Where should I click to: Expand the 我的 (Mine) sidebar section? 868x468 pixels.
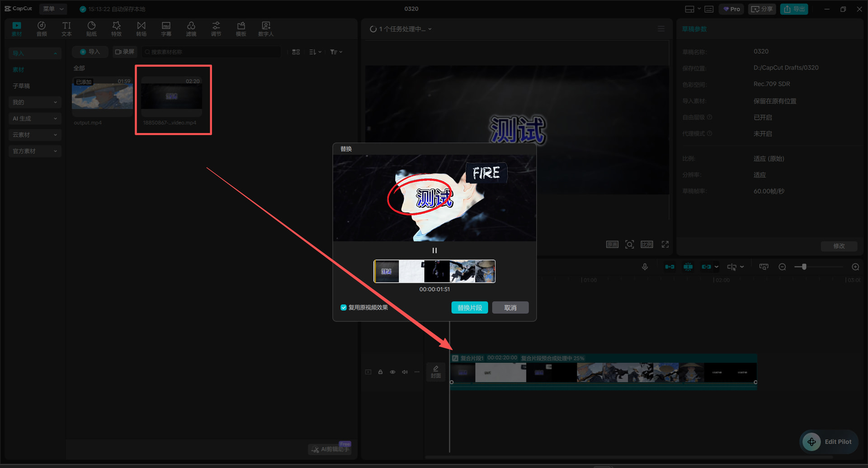pyautogui.click(x=35, y=102)
